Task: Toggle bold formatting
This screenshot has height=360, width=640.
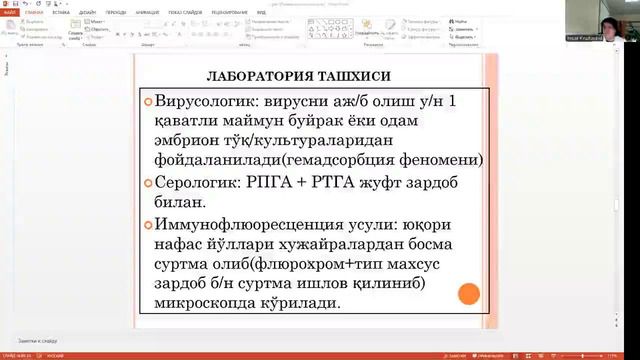Action: [118, 35]
